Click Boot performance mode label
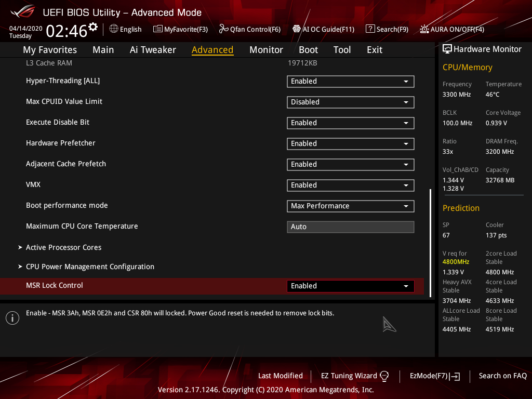532x399 pixels. pyautogui.click(x=67, y=205)
